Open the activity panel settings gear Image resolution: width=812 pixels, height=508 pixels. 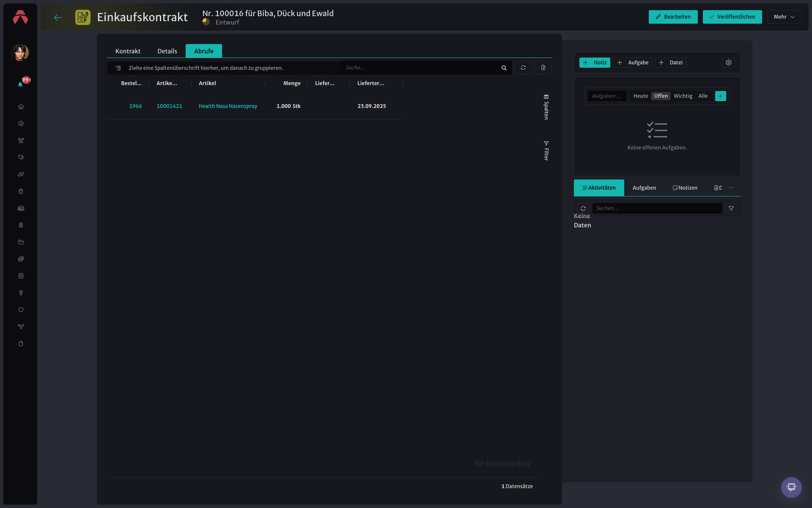729,63
